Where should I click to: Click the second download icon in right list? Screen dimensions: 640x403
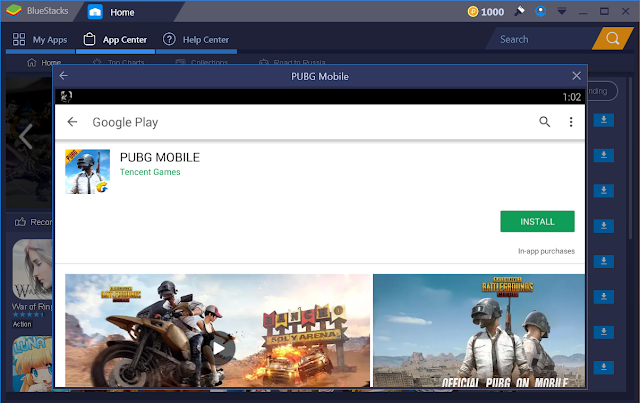pos(603,155)
